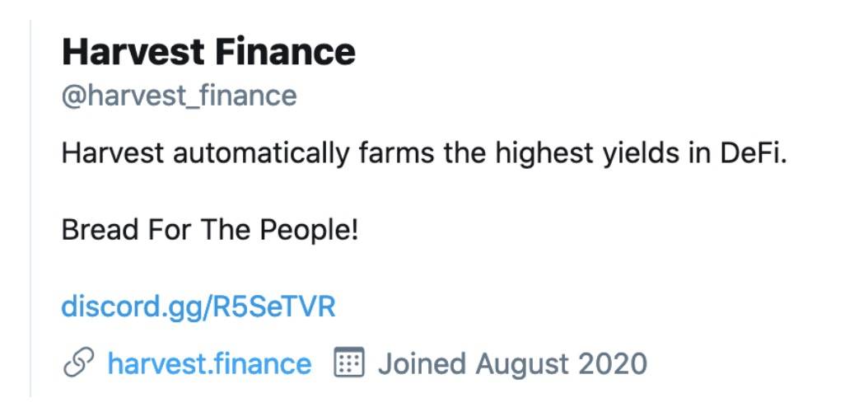Click the word Finance in the bold title
868x412 pixels.
285,52
